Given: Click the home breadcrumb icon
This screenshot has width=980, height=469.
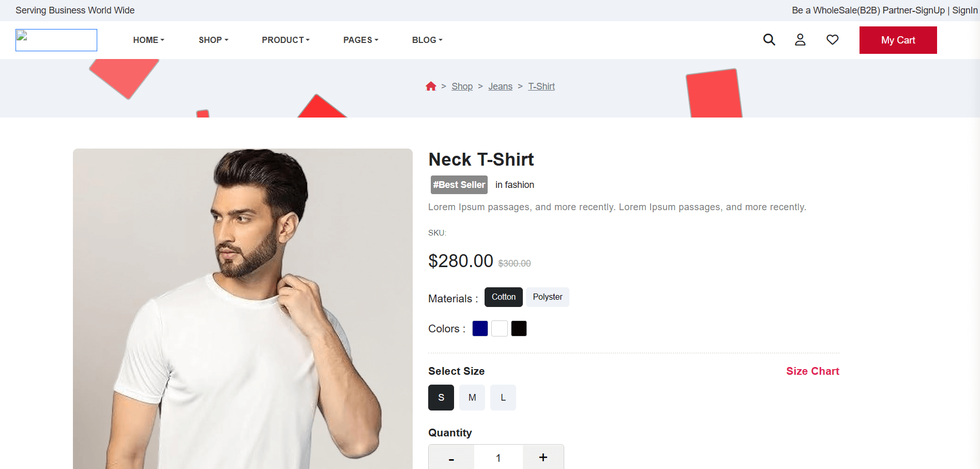Looking at the screenshot, I should [x=431, y=86].
